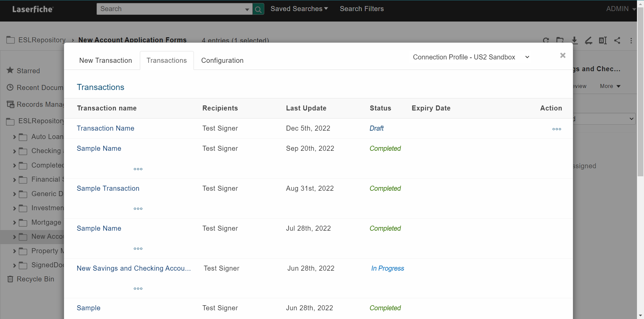644x319 pixels.
Task: Click the Expiry Date column header
Action: (x=431, y=108)
